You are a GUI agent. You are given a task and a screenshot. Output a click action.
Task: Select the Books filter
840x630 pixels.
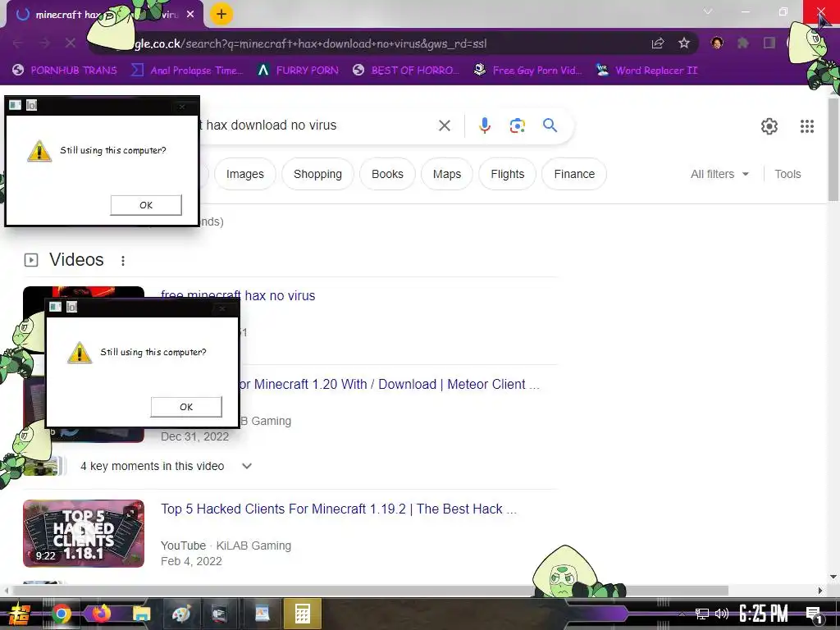tap(387, 174)
